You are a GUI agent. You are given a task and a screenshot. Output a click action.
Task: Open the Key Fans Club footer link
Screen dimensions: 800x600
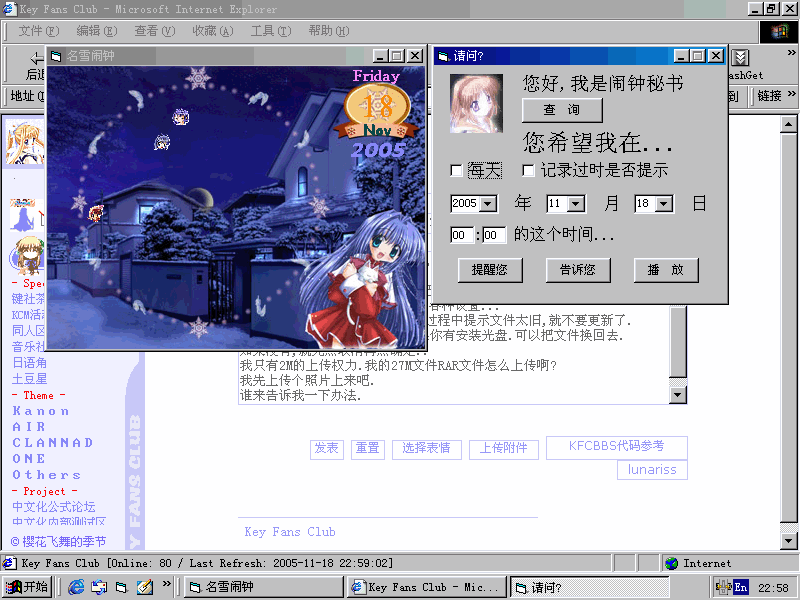point(290,532)
